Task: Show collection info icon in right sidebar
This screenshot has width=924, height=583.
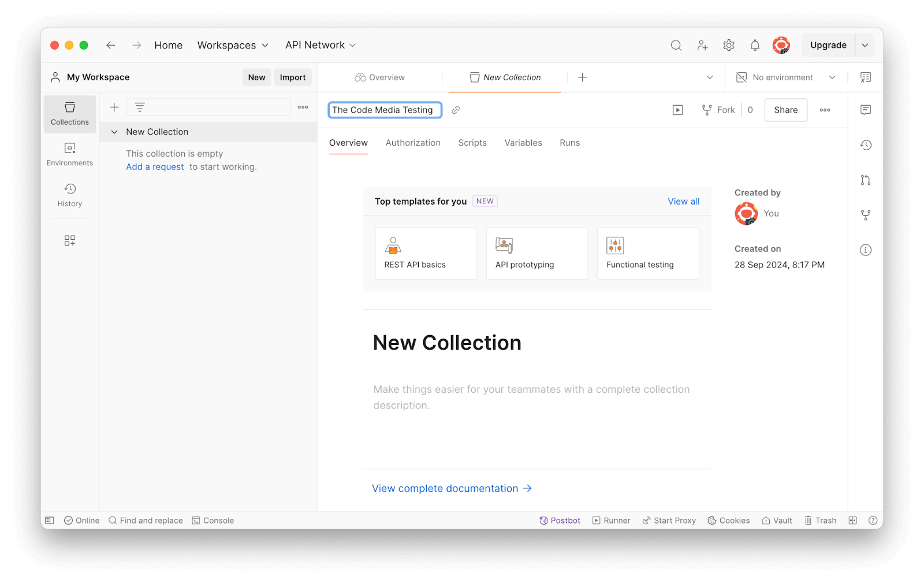Action: [x=865, y=250]
